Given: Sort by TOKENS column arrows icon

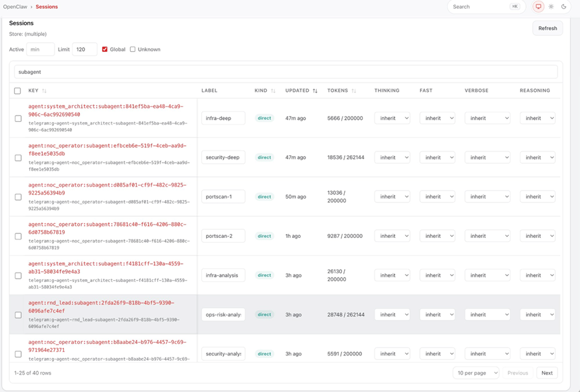Looking at the screenshot, I should [353, 91].
